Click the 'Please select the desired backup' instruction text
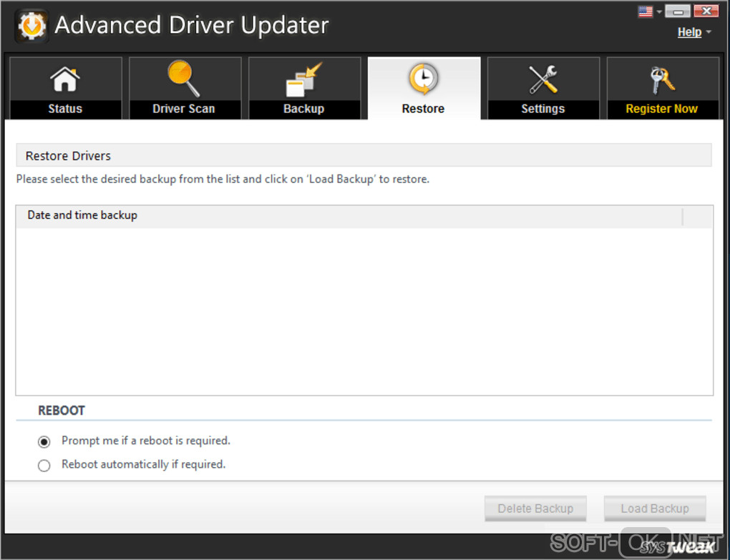 pos(223,179)
